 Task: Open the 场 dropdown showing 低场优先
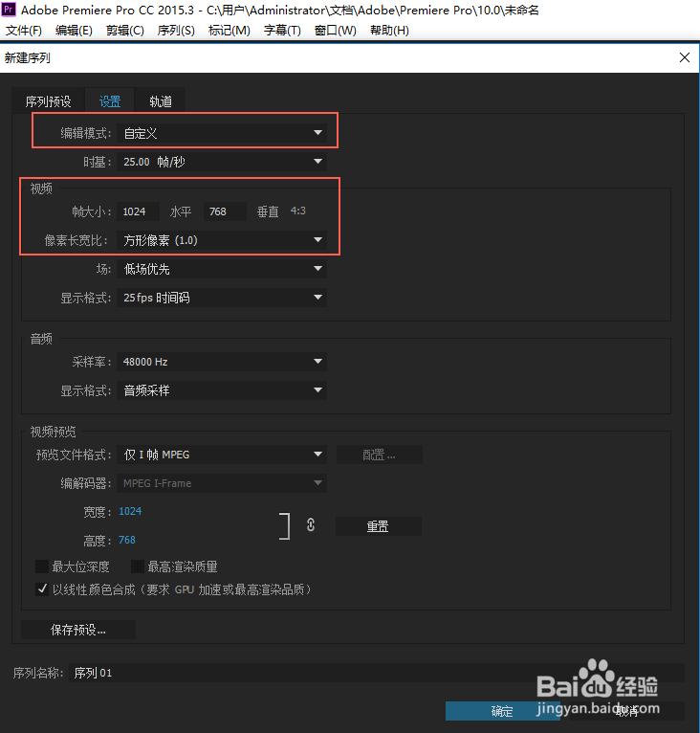point(222,269)
